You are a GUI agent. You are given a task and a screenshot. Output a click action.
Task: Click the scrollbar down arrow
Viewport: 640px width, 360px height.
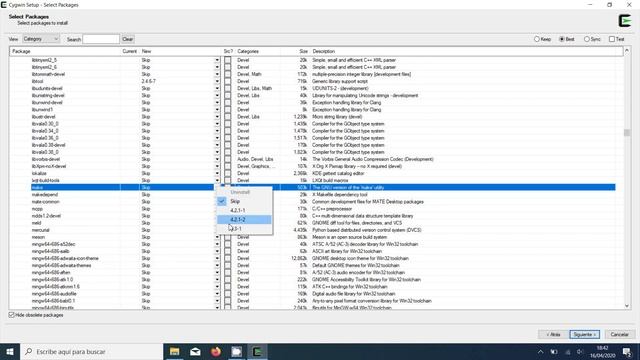coord(627,306)
